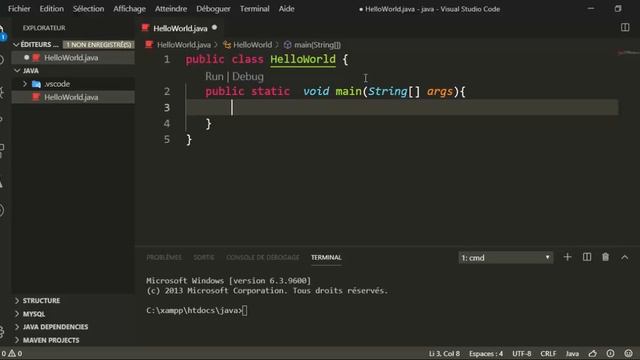Click the terminal prompt C:\xampp\htdocs\java>
This screenshot has height=360, width=640.
coord(194,311)
